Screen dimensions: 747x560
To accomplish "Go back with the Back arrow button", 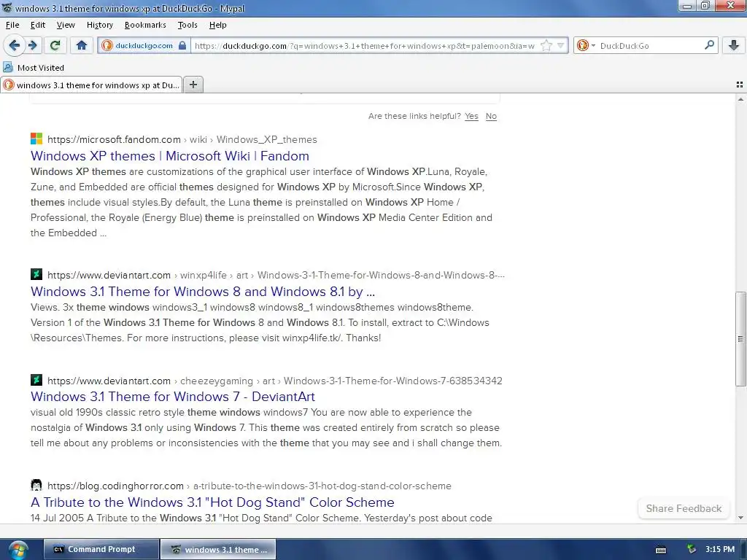I will (14, 45).
